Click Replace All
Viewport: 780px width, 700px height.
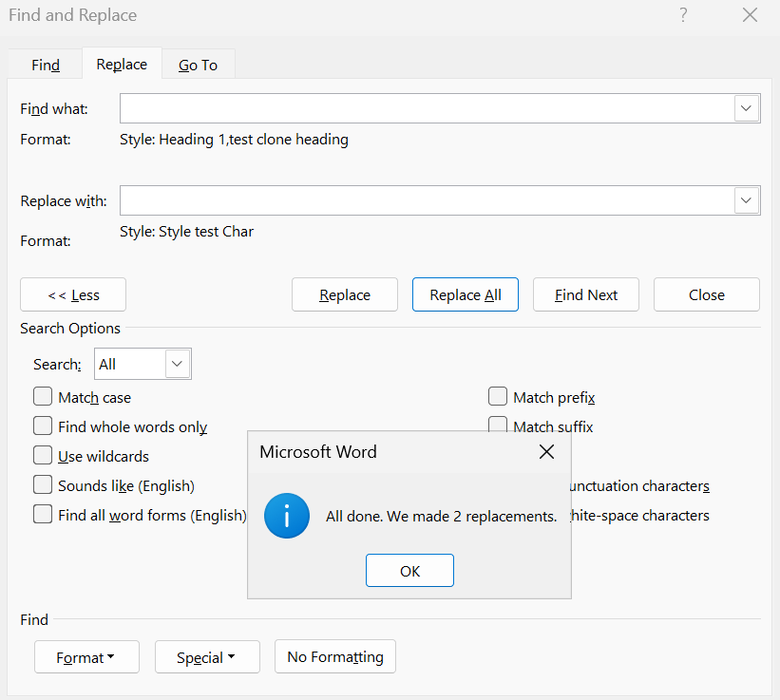[x=466, y=294]
